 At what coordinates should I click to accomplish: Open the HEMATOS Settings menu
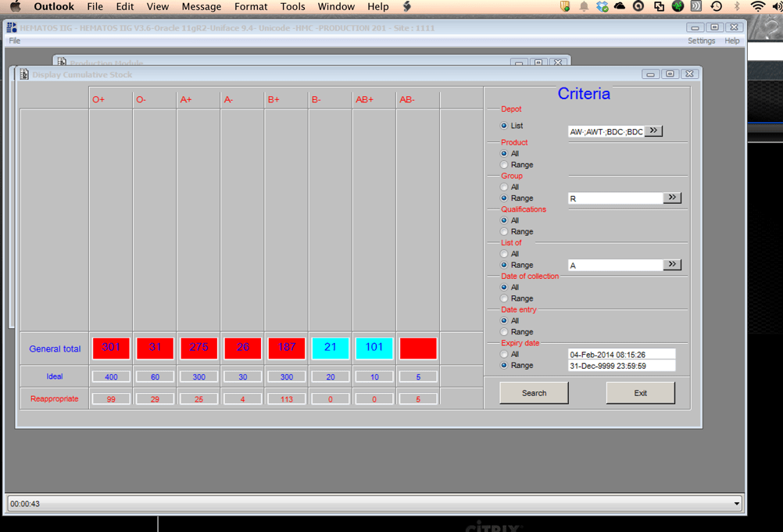pyautogui.click(x=701, y=41)
